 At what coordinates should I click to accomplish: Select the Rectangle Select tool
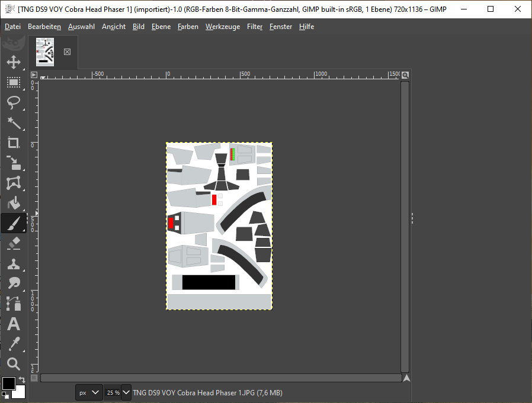tap(14, 82)
